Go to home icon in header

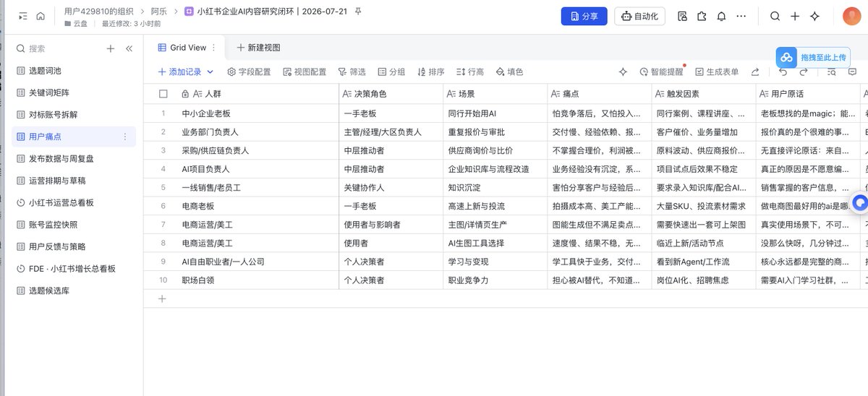tap(41, 16)
